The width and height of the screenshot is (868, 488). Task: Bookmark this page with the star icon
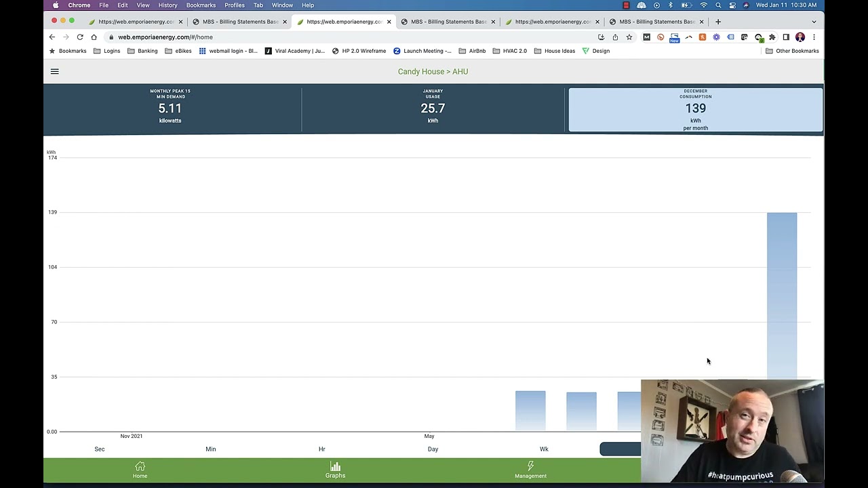click(629, 37)
